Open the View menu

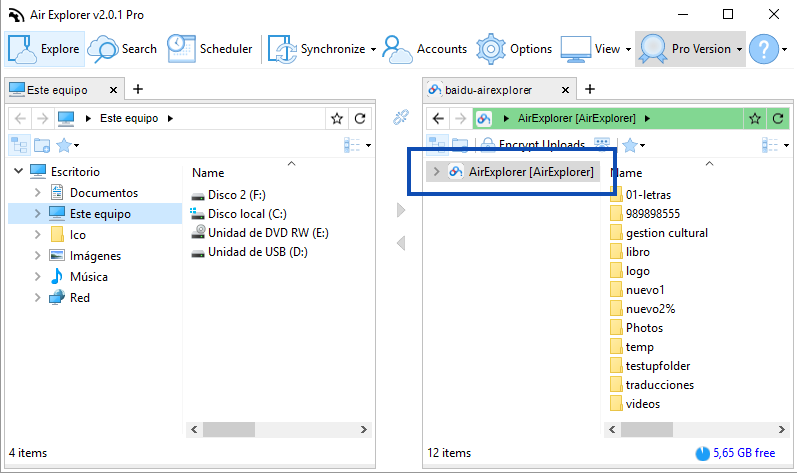(595, 49)
